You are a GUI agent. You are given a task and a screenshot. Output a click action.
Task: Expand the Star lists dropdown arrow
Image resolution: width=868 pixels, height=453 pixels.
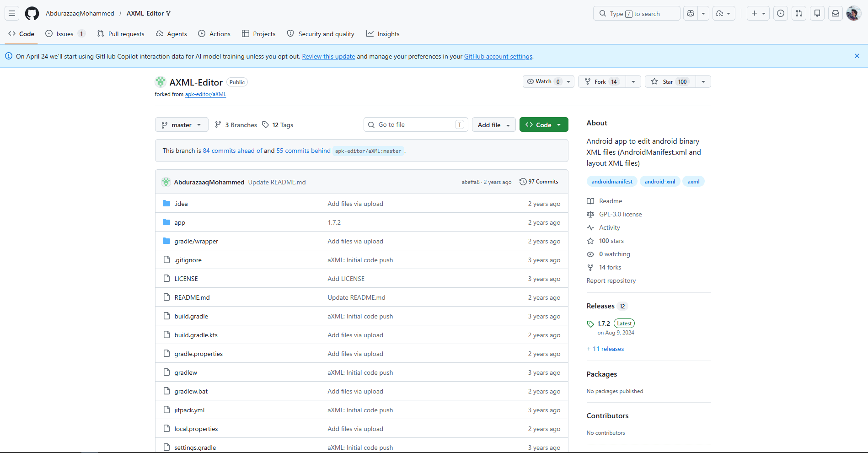703,81
